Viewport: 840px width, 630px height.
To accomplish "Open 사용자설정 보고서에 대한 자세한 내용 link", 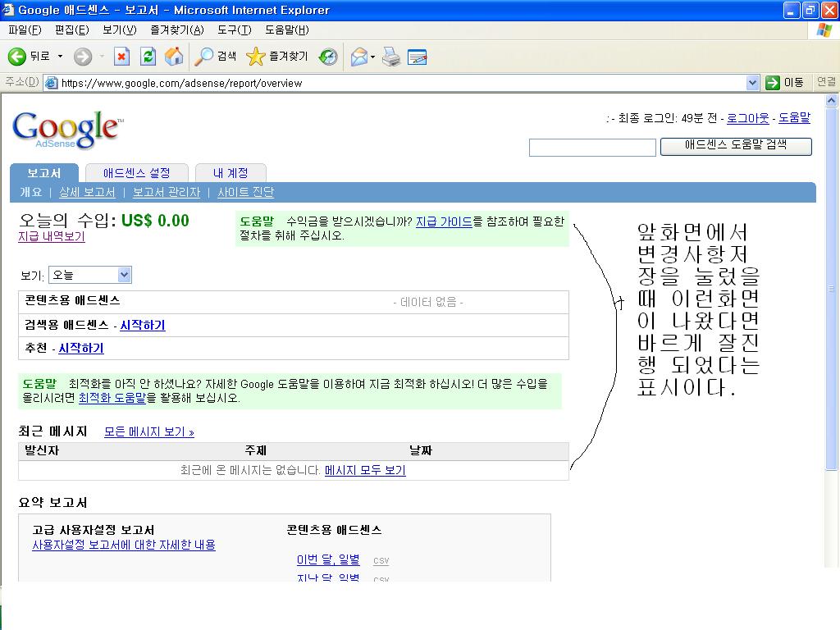I will 124,545.
